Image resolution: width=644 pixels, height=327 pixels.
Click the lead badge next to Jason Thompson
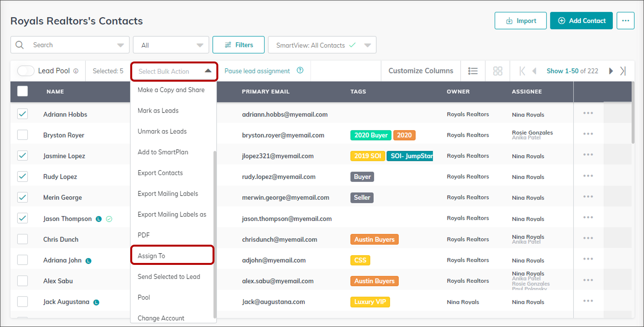pyautogui.click(x=99, y=219)
